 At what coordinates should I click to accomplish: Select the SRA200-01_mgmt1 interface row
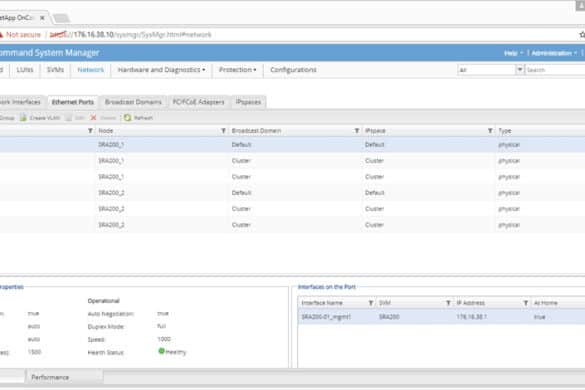pos(441,317)
